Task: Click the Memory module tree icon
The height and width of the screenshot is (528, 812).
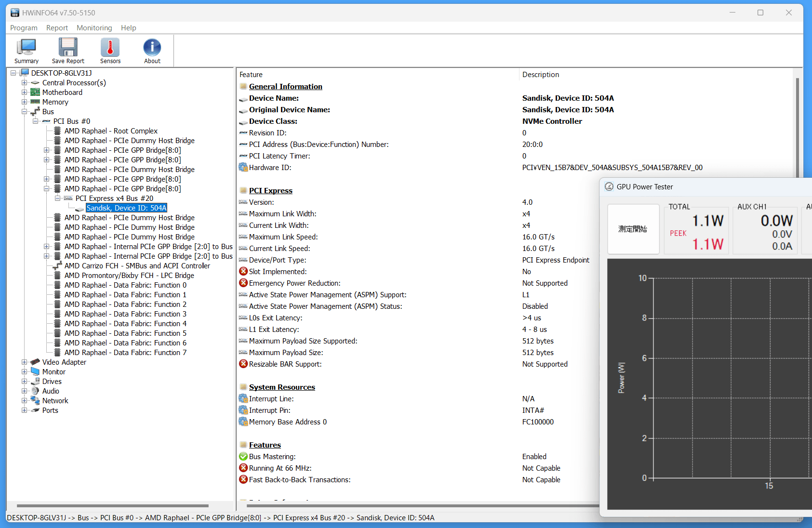Action: 35,102
